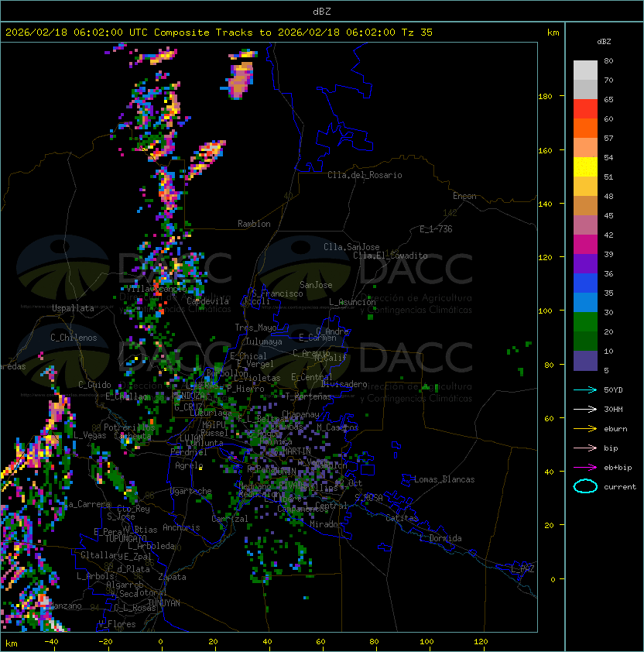
Task: Click the 'eburn' legend label
Action: point(615,429)
